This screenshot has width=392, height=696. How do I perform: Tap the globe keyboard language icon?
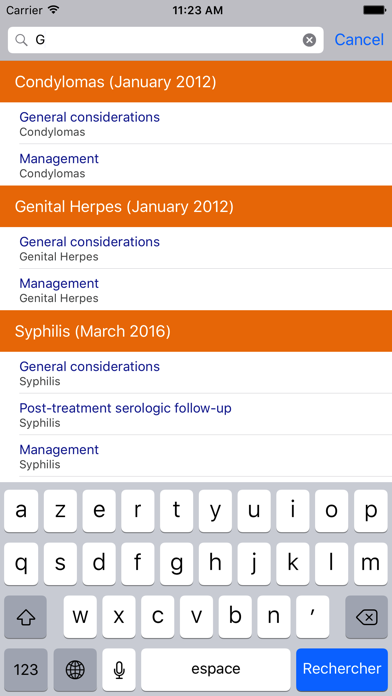point(75,669)
